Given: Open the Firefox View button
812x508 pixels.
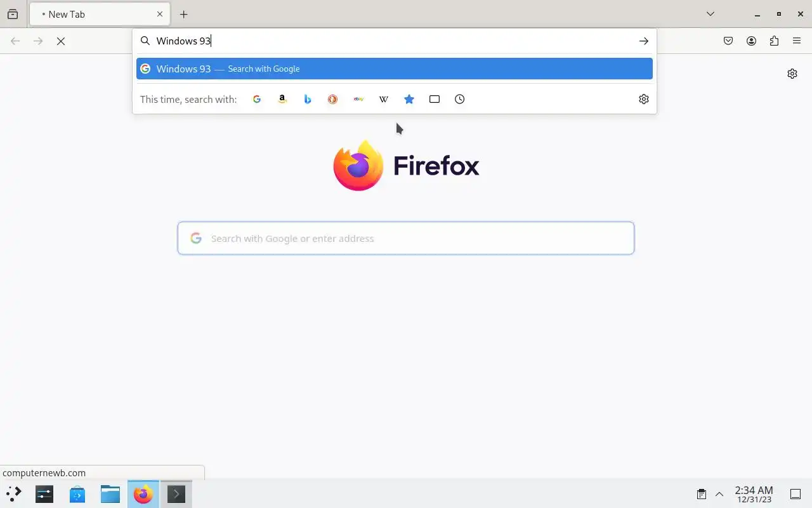Looking at the screenshot, I should 13,14.
